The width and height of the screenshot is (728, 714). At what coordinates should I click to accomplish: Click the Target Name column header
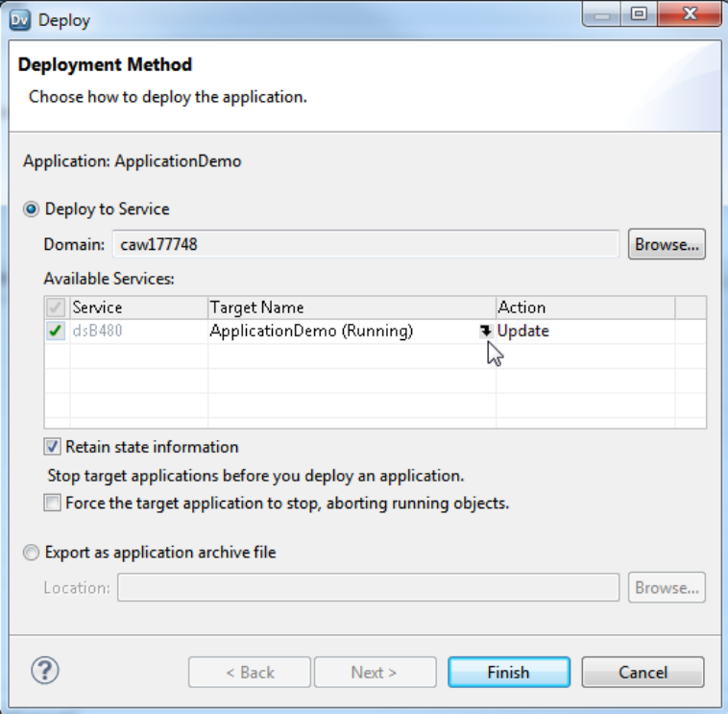coord(351,308)
